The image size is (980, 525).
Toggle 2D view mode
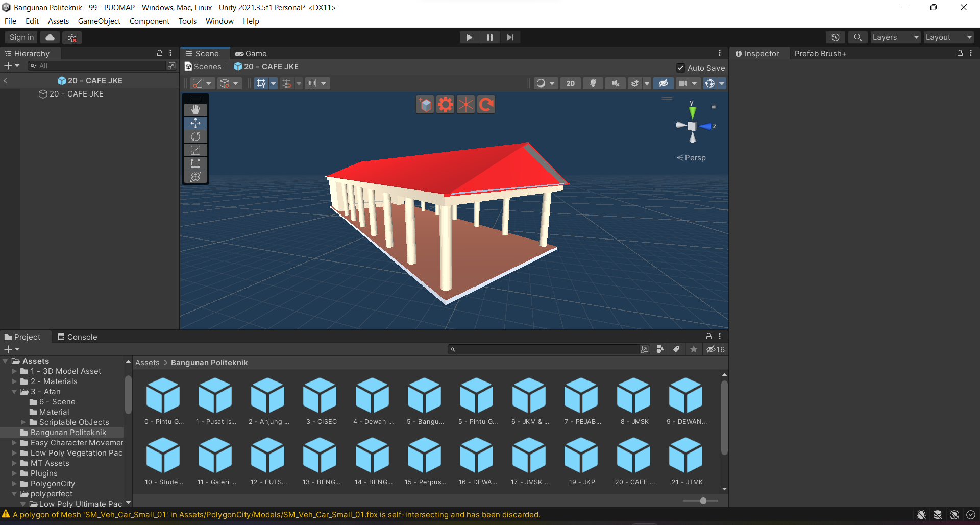pyautogui.click(x=570, y=83)
